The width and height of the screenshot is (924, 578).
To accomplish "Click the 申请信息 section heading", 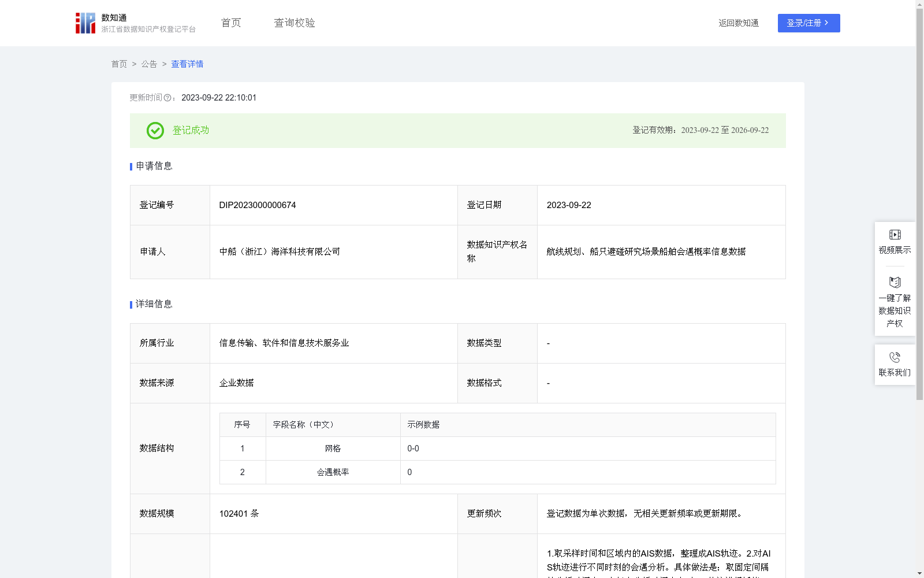I will coord(154,166).
